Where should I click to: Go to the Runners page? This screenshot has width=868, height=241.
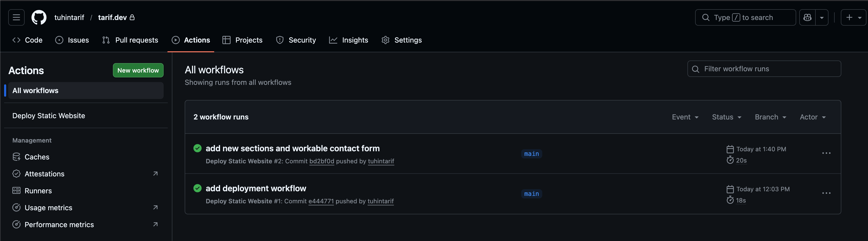click(x=38, y=191)
